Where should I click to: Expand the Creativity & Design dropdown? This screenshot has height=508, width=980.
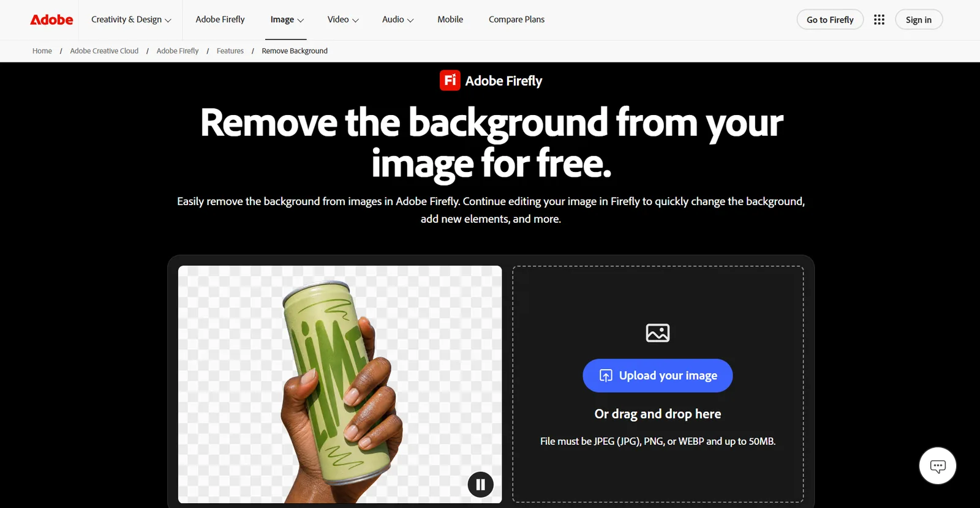131,20
